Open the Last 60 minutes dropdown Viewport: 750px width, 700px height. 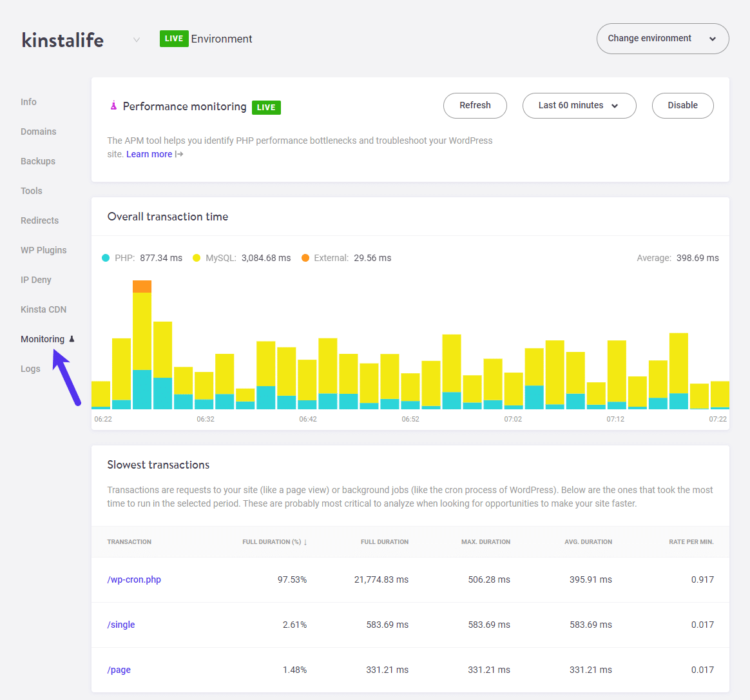[x=579, y=106]
